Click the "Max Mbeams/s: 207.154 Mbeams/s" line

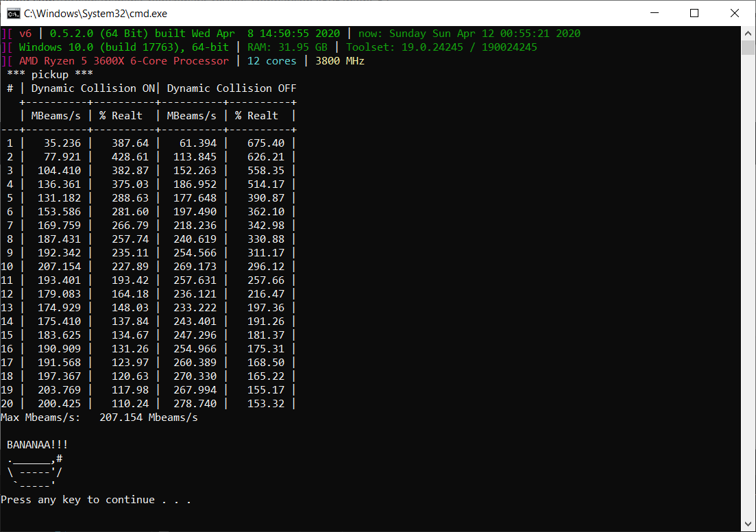tap(99, 418)
